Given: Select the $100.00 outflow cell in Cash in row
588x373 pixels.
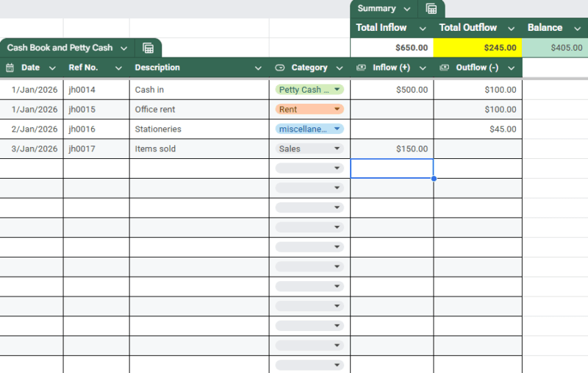Looking at the screenshot, I should point(478,90).
